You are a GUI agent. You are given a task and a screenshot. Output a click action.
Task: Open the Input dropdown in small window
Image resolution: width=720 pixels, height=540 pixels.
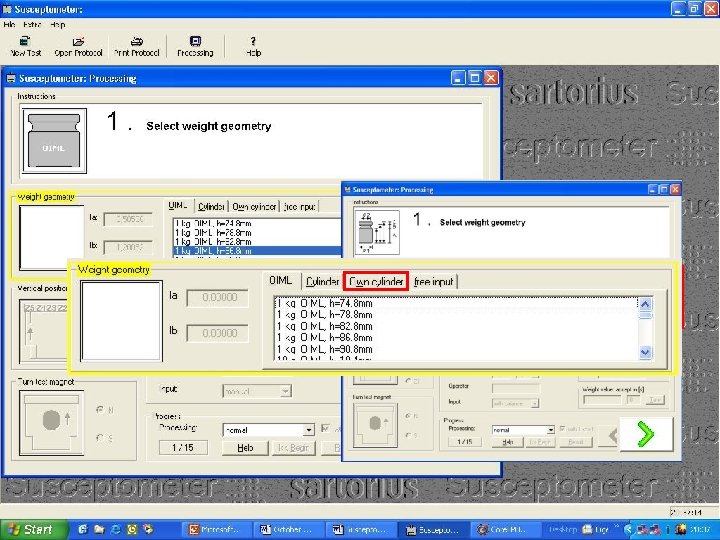(x=534, y=404)
